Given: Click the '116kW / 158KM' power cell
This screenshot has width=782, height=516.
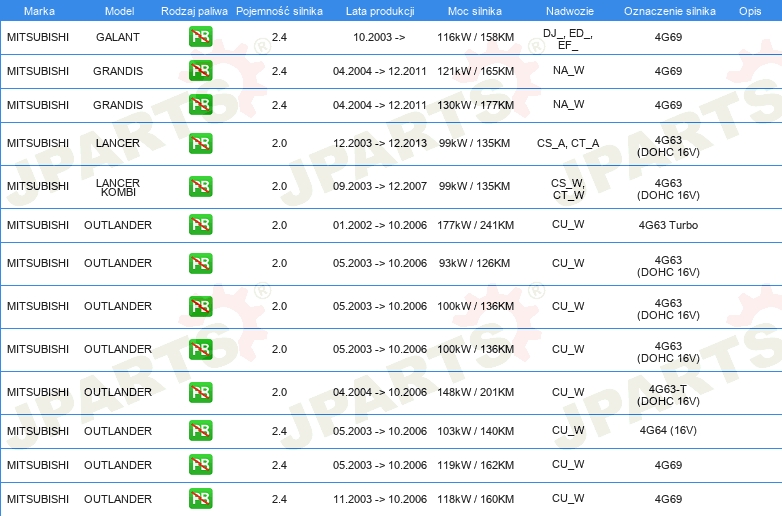Looking at the screenshot, I should coord(475,37).
